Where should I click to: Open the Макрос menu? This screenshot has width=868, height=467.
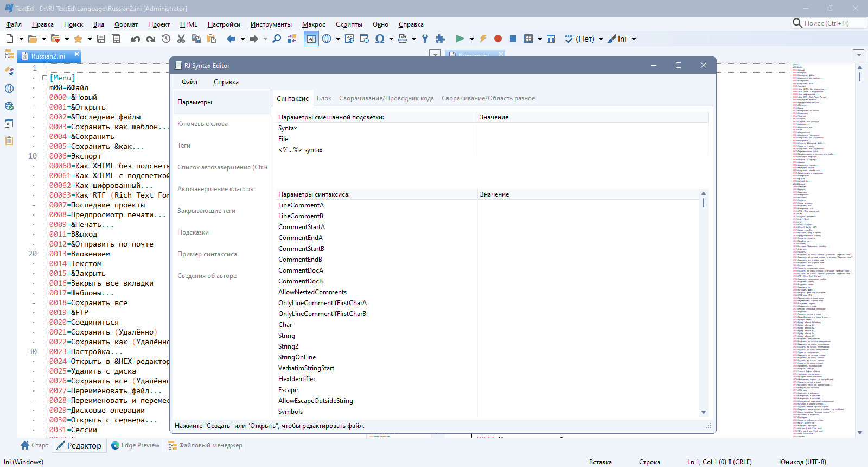314,24
